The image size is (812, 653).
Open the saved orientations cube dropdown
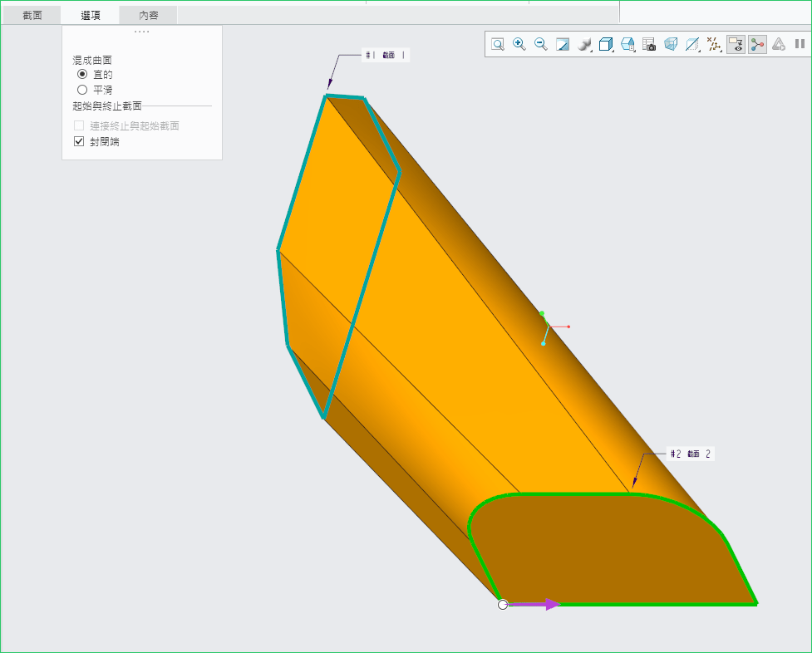click(606, 44)
